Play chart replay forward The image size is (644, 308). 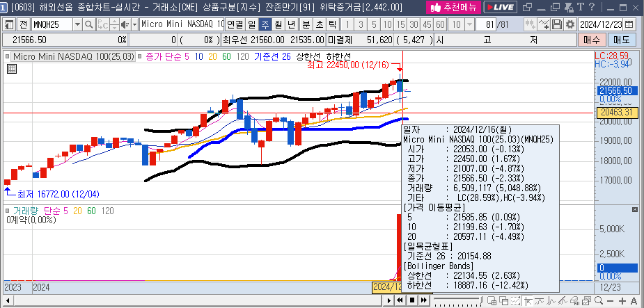[389, 300]
